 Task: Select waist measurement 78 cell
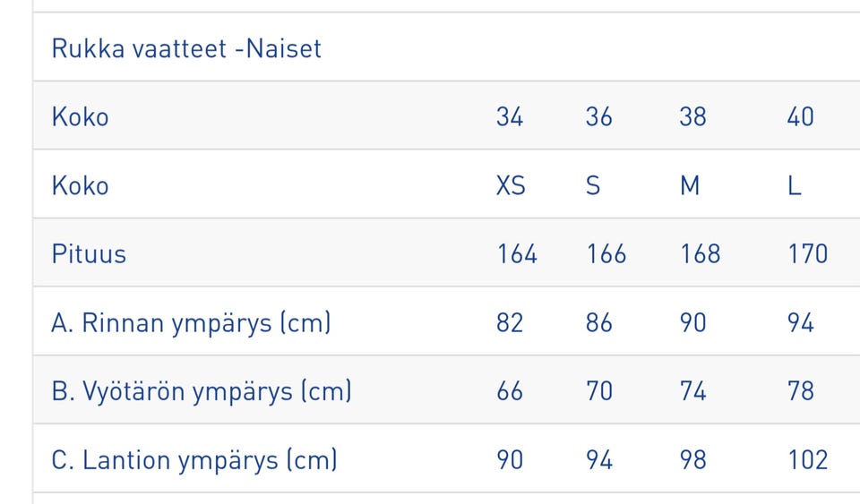[x=800, y=391]
